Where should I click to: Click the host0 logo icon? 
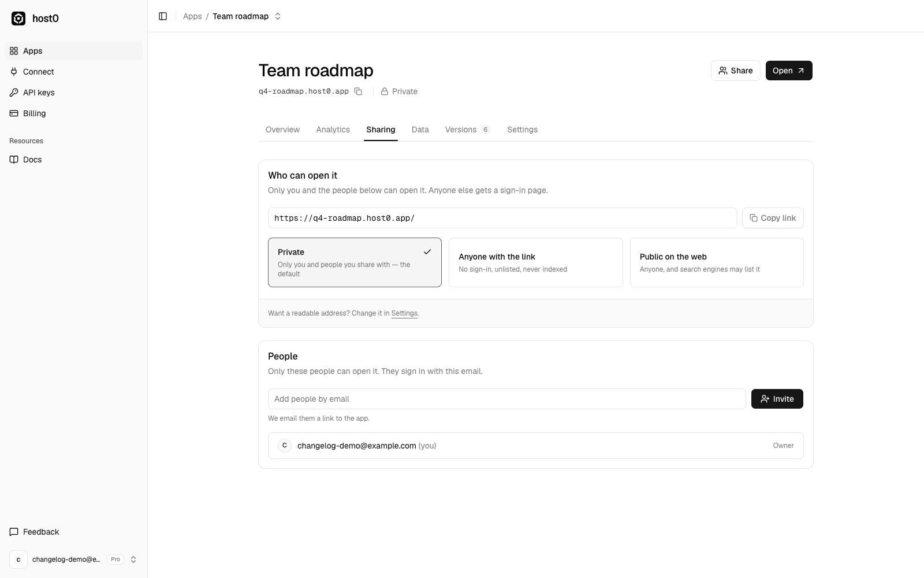pos(18,18)
